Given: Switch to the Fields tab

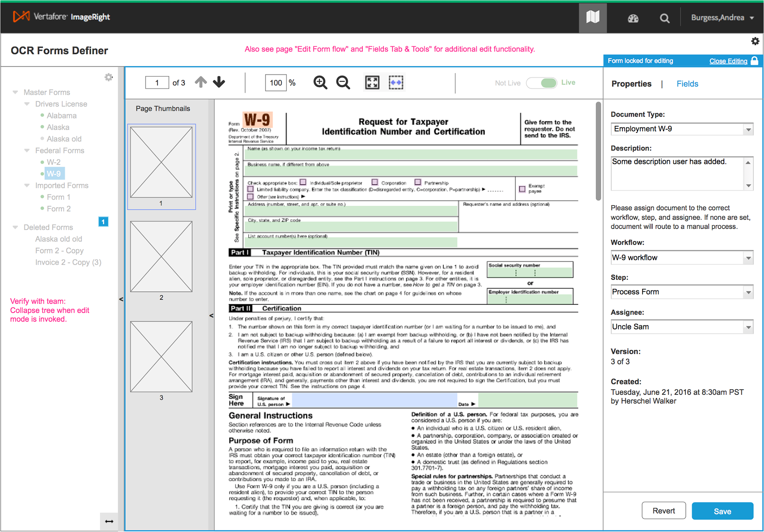Looking at the screenshot, I should click(687, 84).
